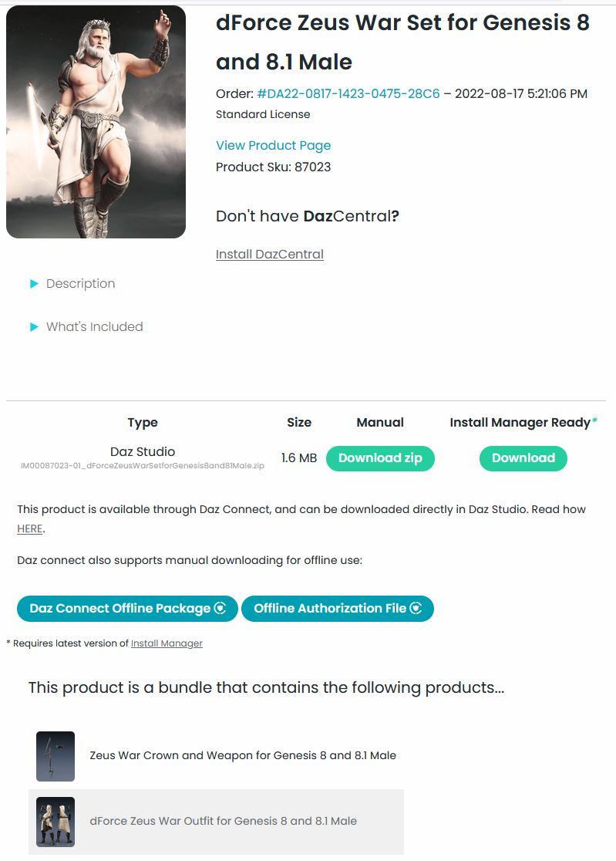Open order number #DA22-0817-1423-0475-28C6 link
Image resolution: width=616 pixels, height=861 pixels.
click(348, 94)
